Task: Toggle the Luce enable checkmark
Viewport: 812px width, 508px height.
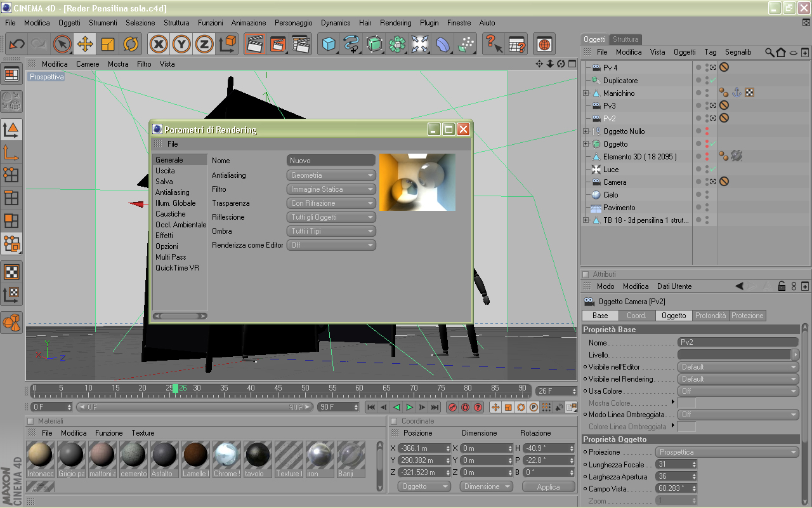Action: point(713,169)
